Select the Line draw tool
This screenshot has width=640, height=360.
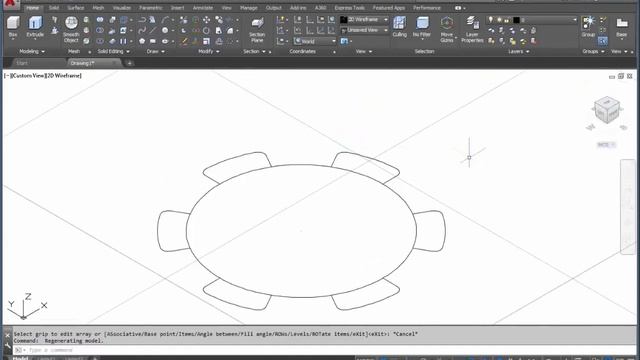point(152,31)
